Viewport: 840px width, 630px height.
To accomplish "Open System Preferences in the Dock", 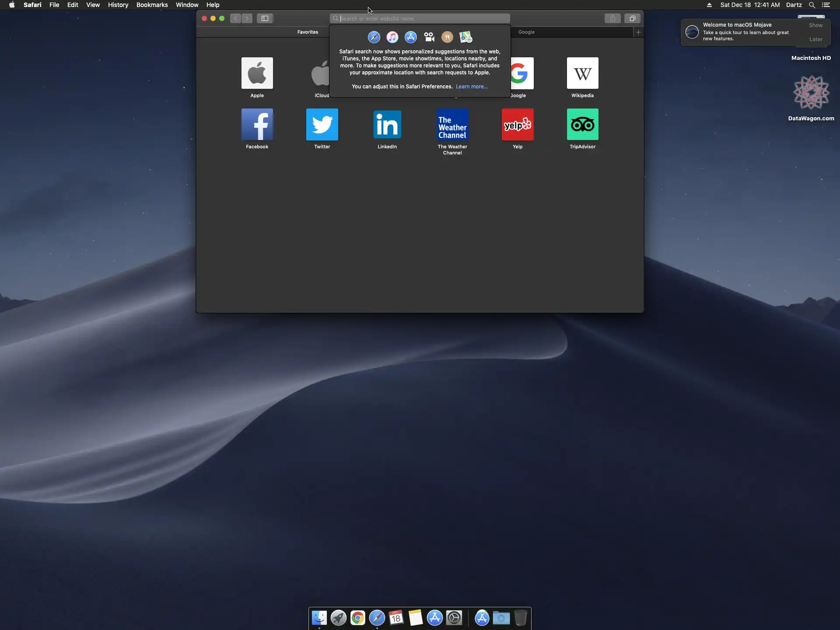I will click(454, 618).
